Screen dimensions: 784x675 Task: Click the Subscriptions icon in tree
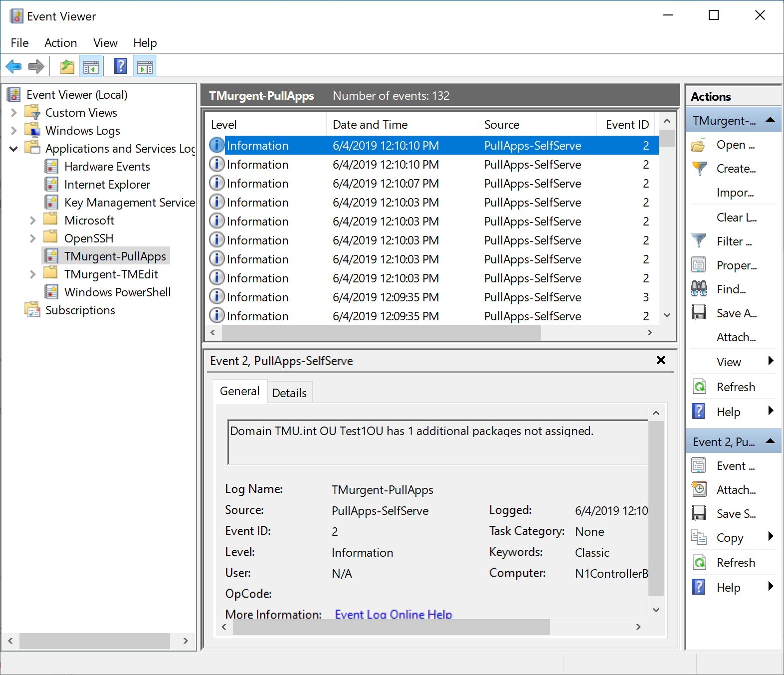(32, 310)
